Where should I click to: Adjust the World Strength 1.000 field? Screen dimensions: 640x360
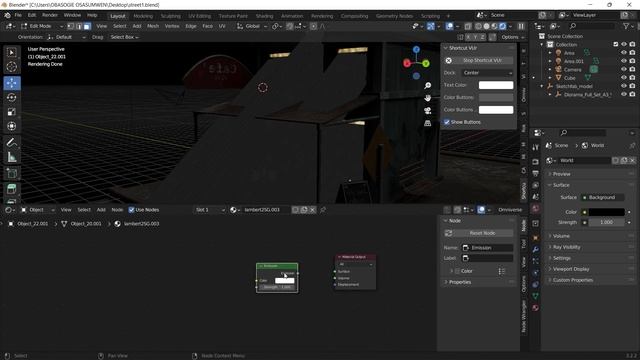[x=607, y=222]
